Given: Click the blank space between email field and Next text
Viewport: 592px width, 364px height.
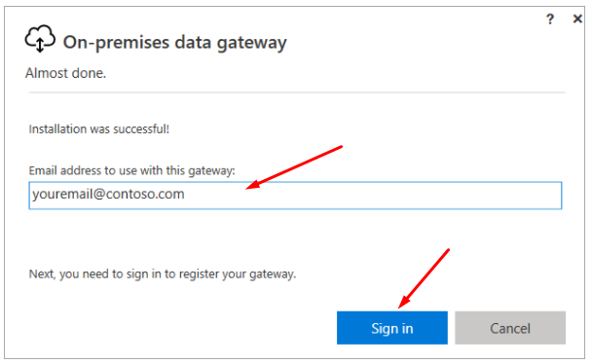Looking at the screenshot, I should pos(295,237).
